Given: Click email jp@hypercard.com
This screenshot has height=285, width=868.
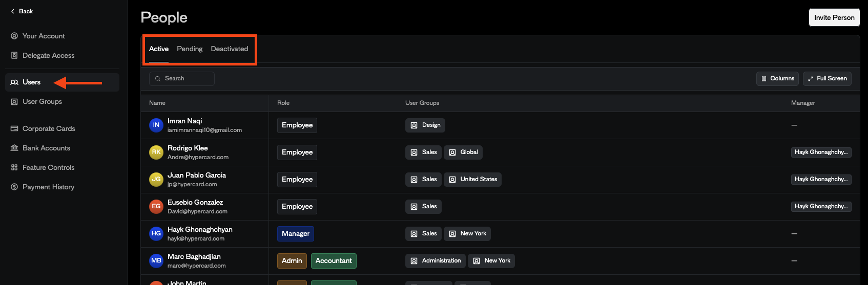Looking at the screenshot, I should [192, 184].
